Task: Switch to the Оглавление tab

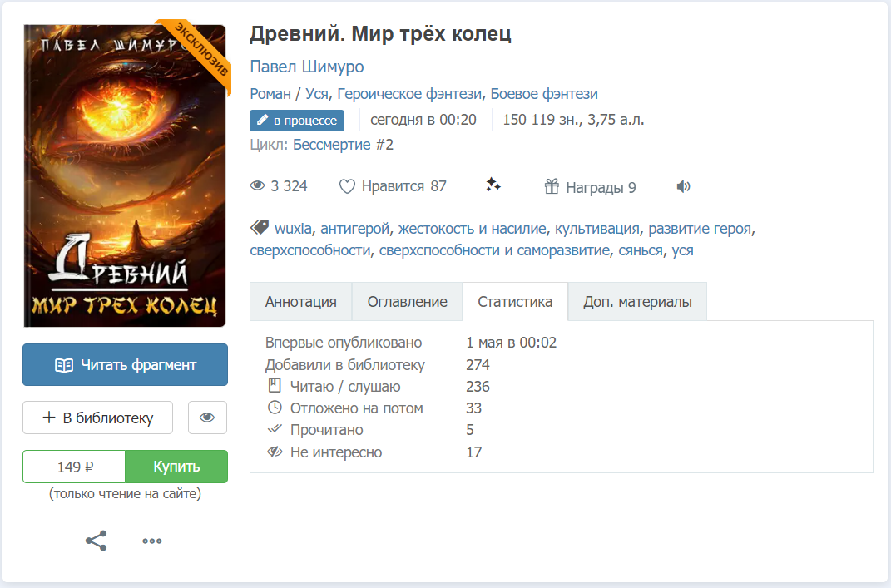Action: 407,302
